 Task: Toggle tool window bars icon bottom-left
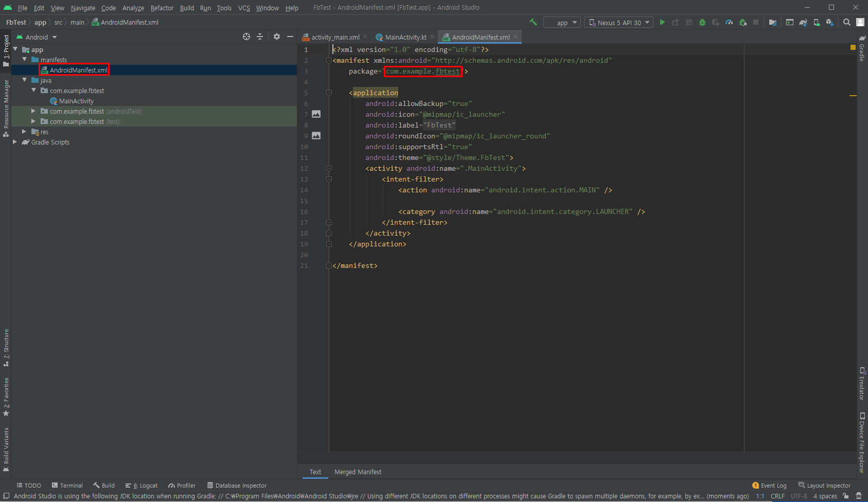[x=6, y=496]
